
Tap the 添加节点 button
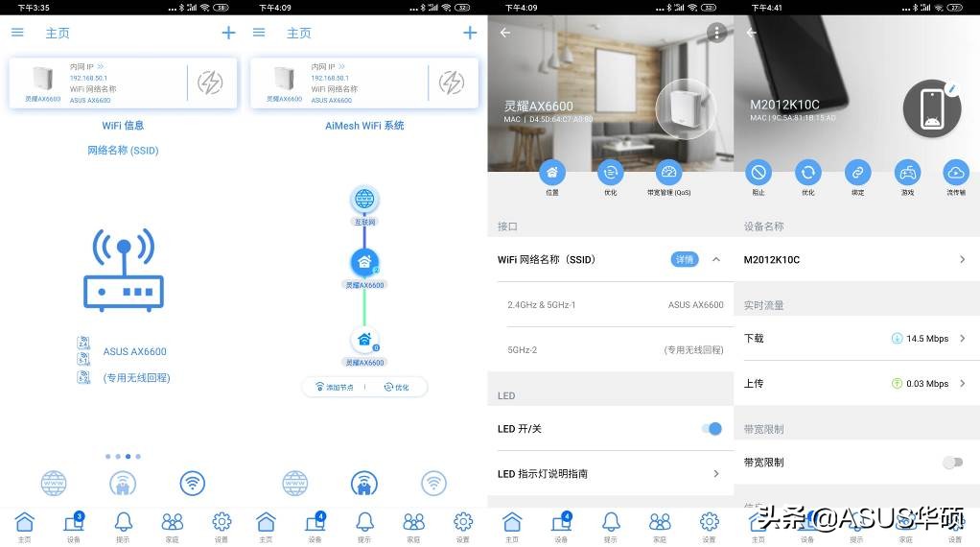[335, 387]
